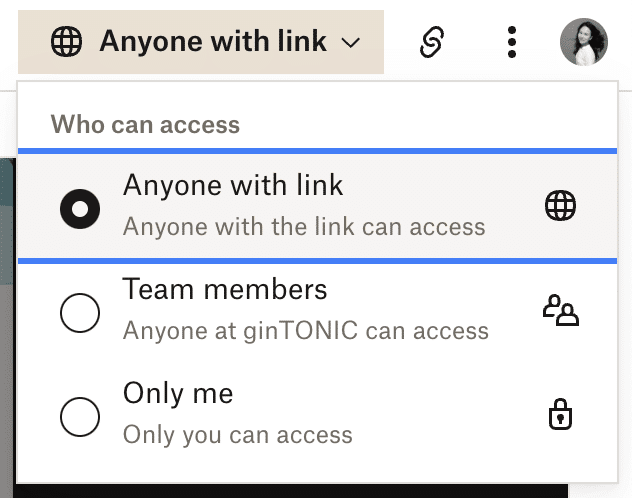Viewport: 632px width, 498px height.
Task: Click the 'Anyone with link' dropdown button label
Action: (213, 42)
